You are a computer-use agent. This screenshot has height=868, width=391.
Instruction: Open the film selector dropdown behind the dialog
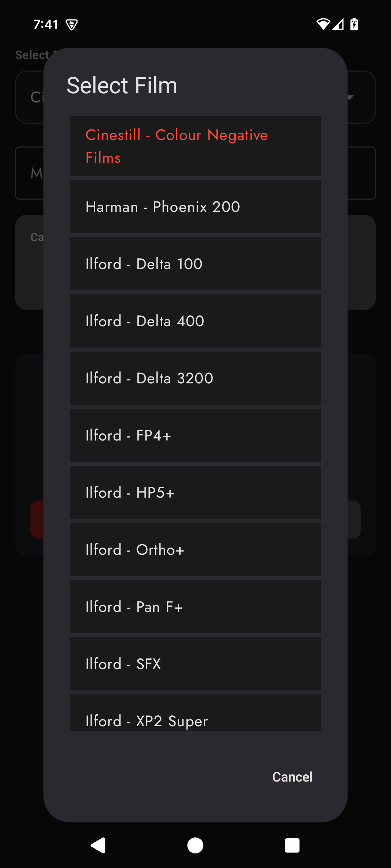click(x=349, y=98)
